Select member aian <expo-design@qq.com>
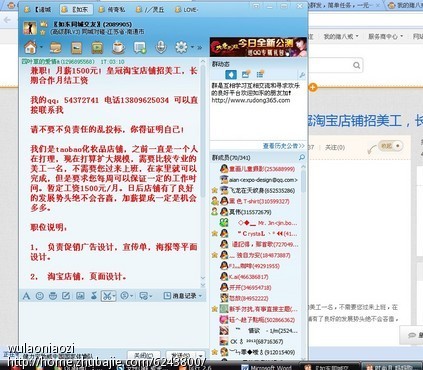The width and height of the screenshot is (423, 370). click(x=259, y=180)
